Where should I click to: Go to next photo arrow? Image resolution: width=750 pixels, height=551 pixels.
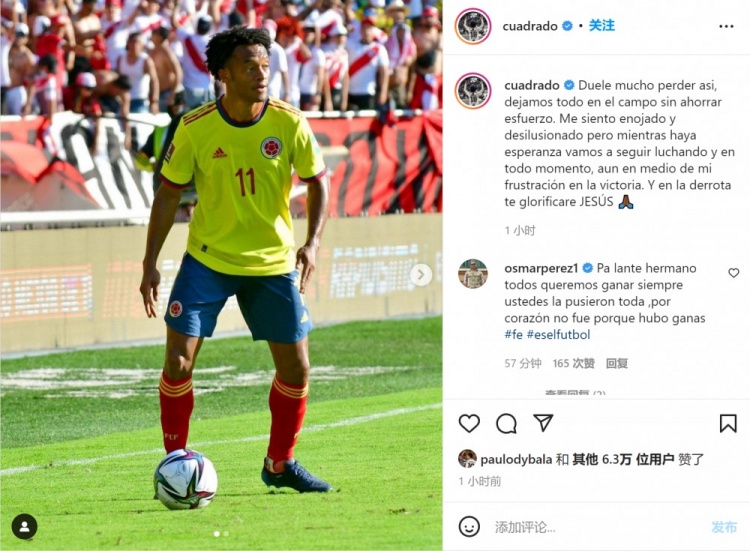tap(421, 275)
